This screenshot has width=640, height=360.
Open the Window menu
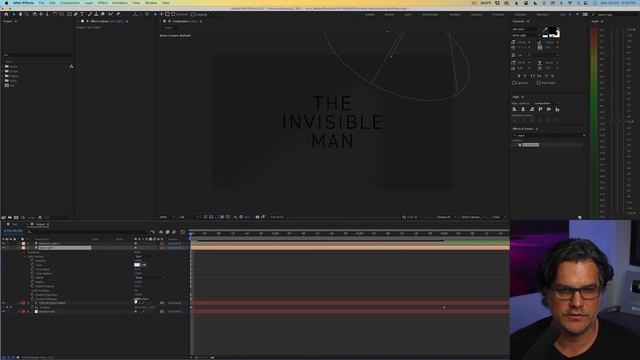coord(151,3)
